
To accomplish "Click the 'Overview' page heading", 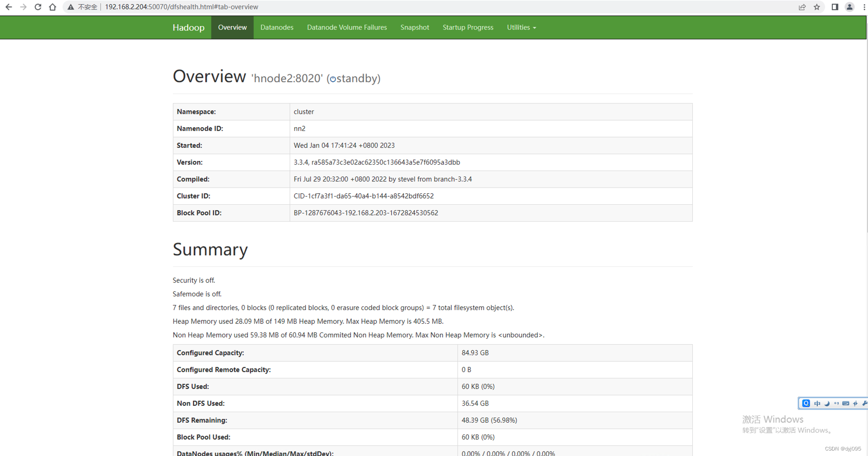I will pyautogui.click(x=209, y=76).
